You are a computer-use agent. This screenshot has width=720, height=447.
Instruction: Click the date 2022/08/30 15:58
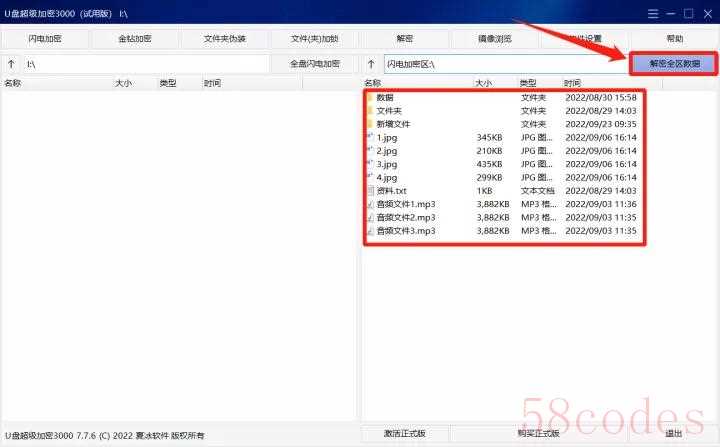click(x=601, y=97)
